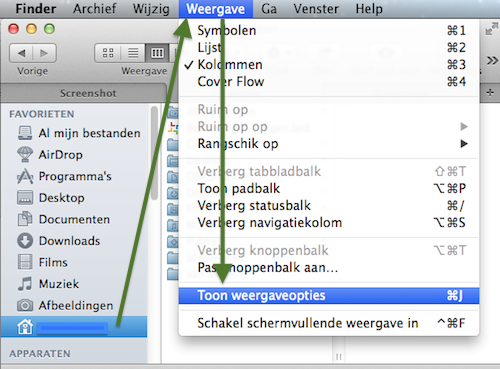Click the APPARATEN section header
This screenshot has height=369, width=500.
click(x=40, y=354)
